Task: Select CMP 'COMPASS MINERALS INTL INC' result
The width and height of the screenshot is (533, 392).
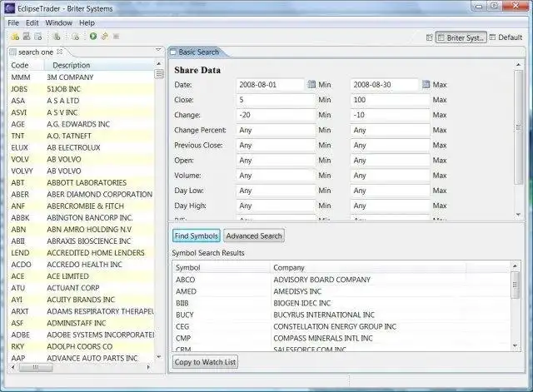Action: [341, 339]
